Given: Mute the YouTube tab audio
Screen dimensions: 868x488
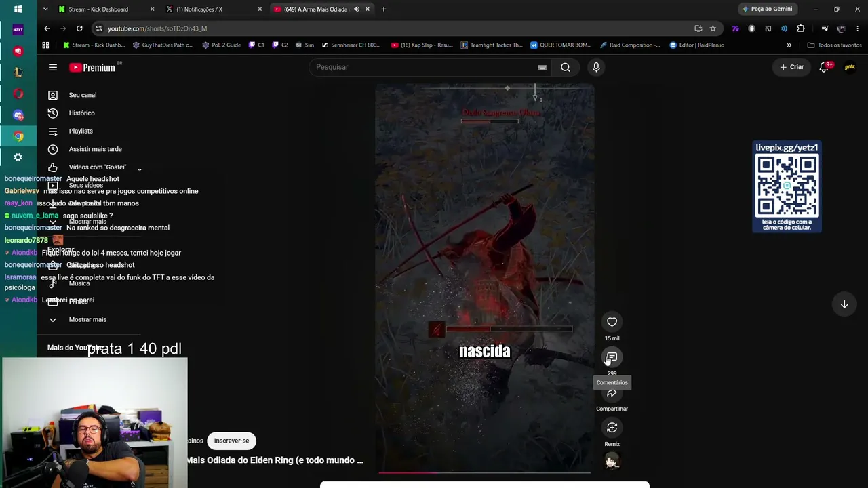Looking at the screenshot, I should 357,9.
